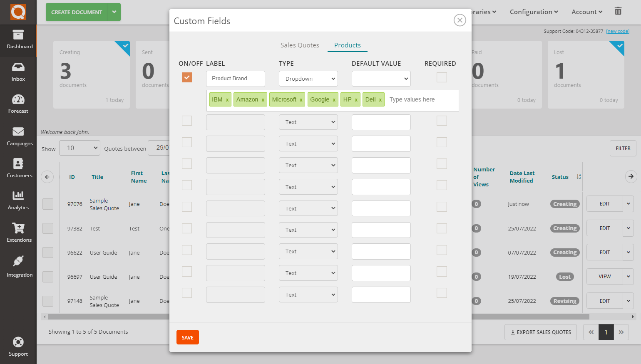Click the new code link near Support Code
Image resolution: width=641 pixels, height=364 pixels.
click(x=618, y=31)
